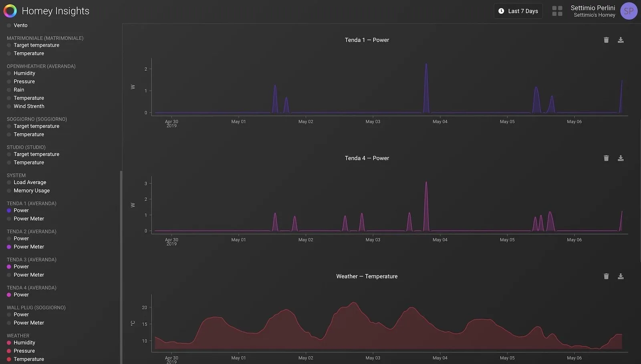
Task: Enable Wall Plug Power Meter log
Action: (x=25, y=323)
